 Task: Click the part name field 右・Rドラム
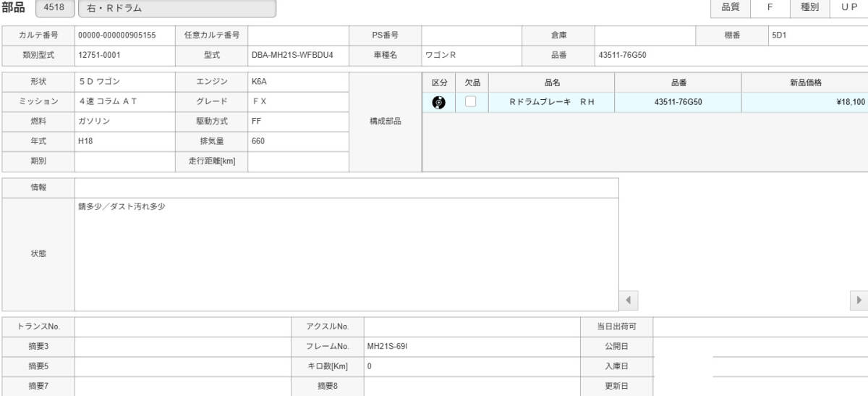pos(177,9)
